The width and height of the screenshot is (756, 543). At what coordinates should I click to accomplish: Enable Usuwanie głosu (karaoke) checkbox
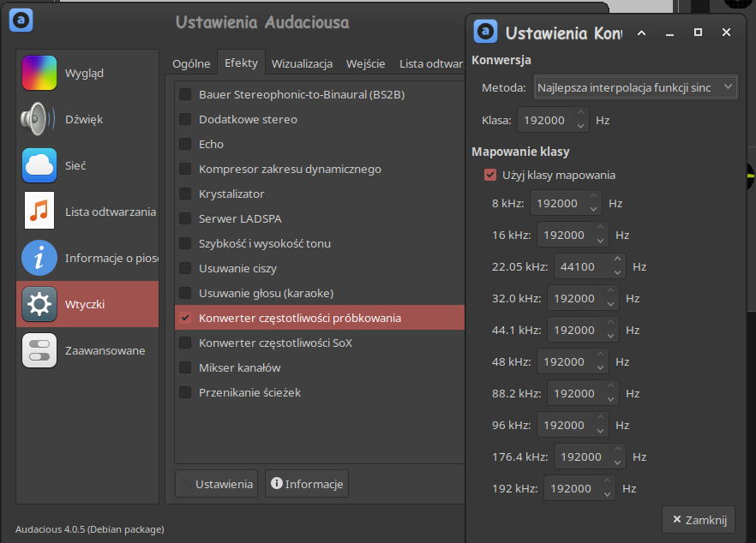pyautogui.click(x=185, y=293)
